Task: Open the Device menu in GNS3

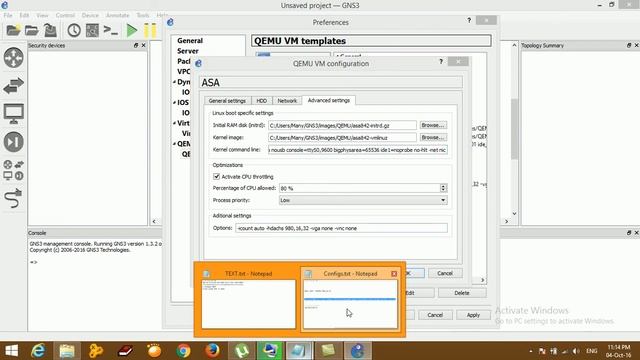Action: (90, 15)
